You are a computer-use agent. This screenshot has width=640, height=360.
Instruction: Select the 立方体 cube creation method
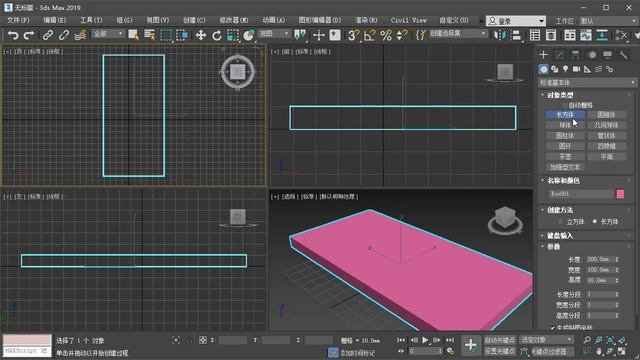pos(560,222)
